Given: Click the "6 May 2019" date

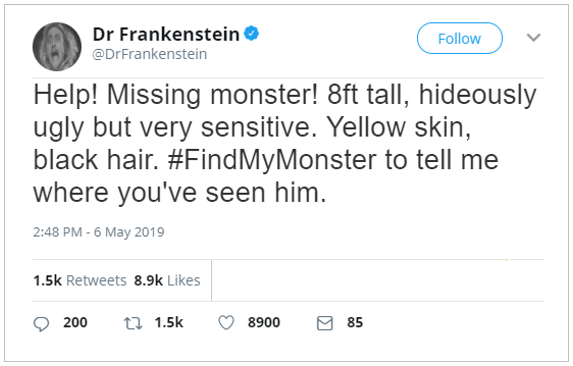Looking at the screenshot, I should click(x=129, y=232).
